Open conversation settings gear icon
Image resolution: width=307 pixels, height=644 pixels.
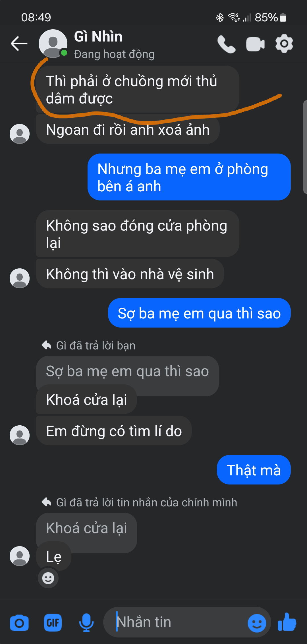tap(284, 44)
